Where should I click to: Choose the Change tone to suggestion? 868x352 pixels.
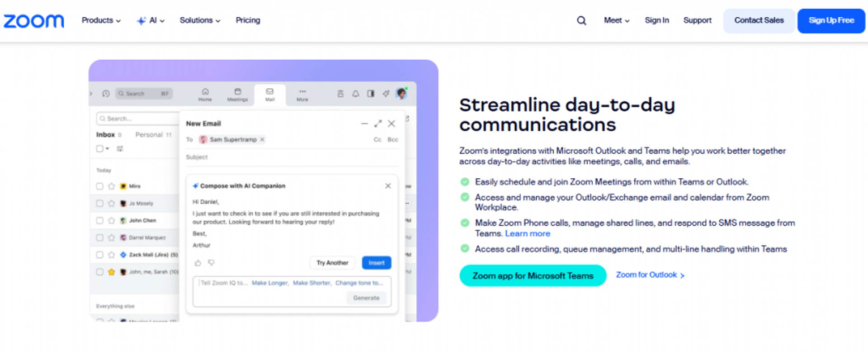coord(359,283)
